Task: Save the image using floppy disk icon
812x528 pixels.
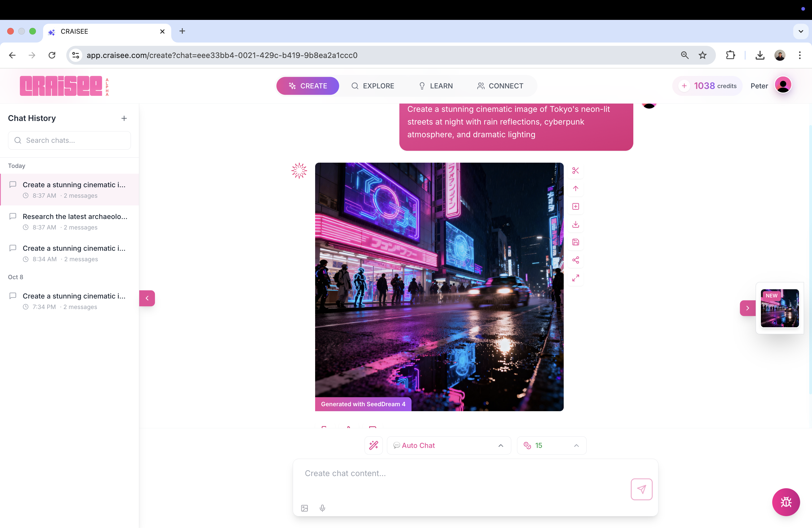Action: click(576, 242)
